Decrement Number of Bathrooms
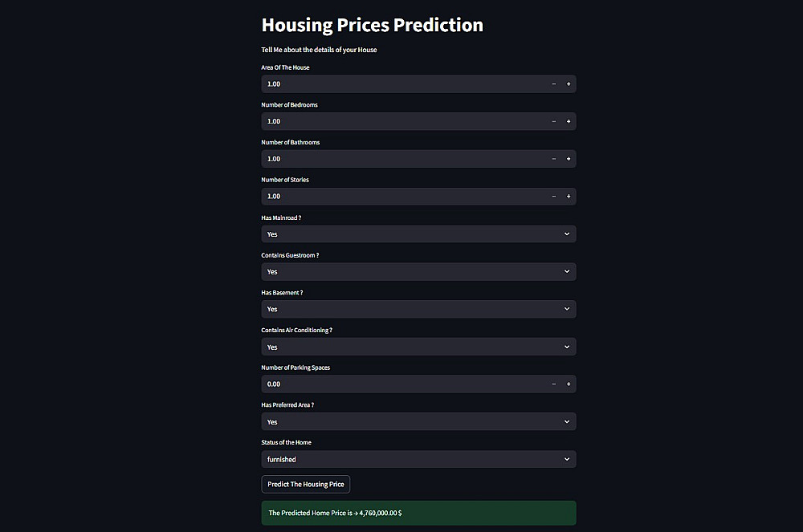 pos(553,159)
